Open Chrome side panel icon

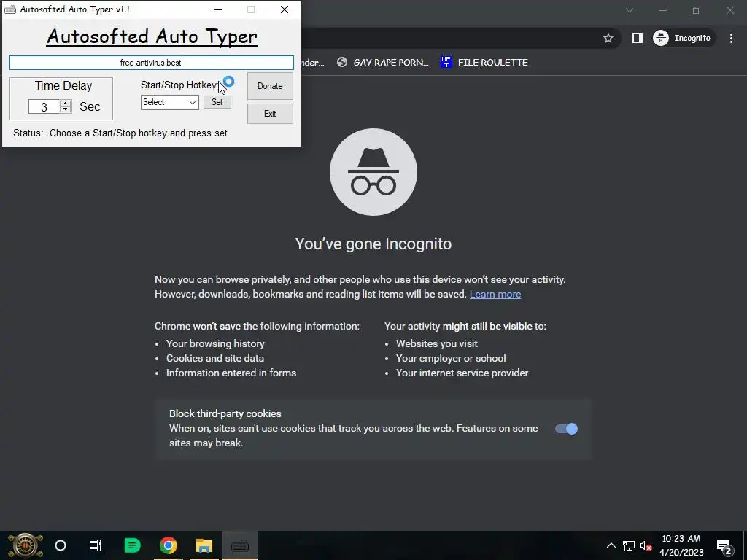pyautogui.click(x=638, y=38)
